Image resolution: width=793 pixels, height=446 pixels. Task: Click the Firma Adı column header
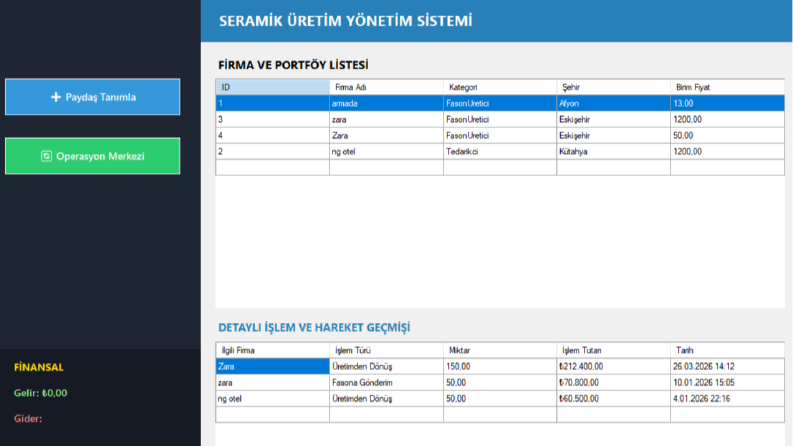pyautogui.click(x=386, y=87)
